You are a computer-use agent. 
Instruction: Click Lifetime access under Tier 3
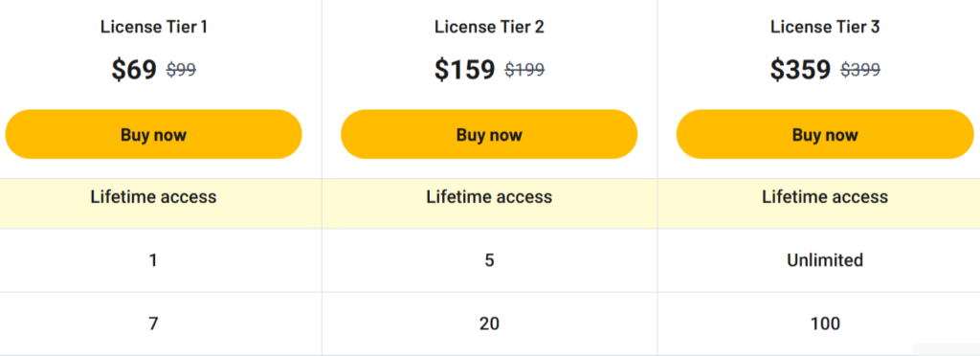[825, 197]
